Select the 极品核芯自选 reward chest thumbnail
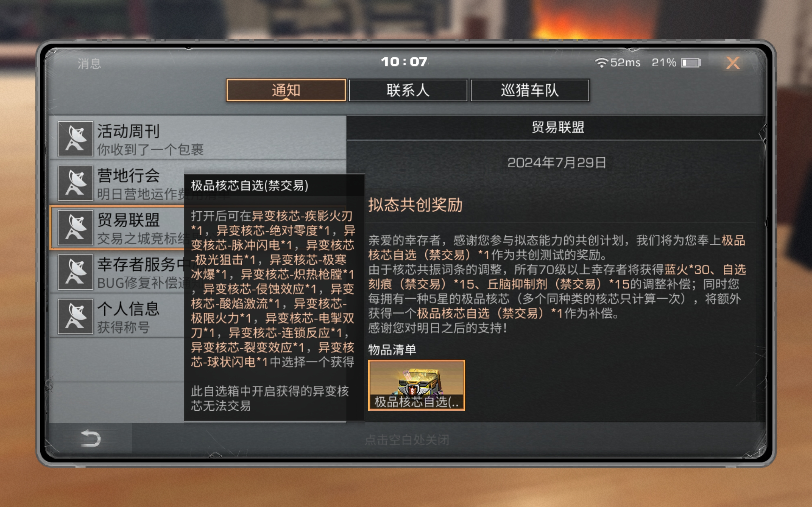Screen dimensions: 812x507 click(416, 385)
